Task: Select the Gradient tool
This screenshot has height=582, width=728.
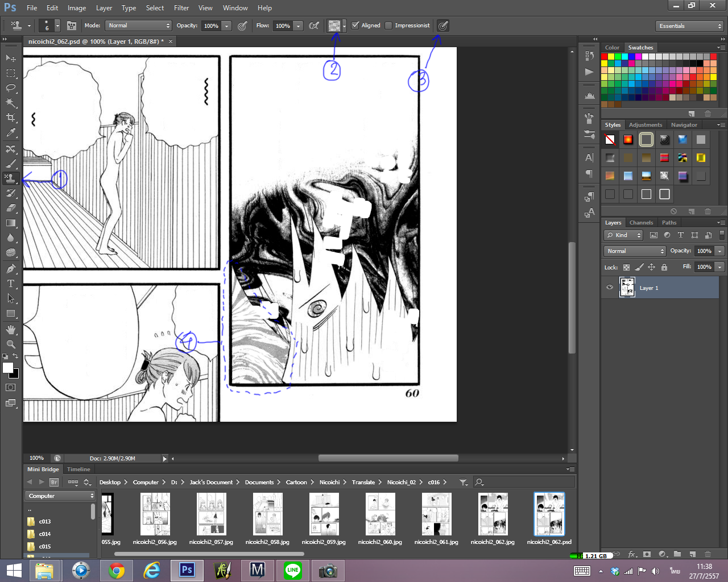Action: tap(11, 223)
